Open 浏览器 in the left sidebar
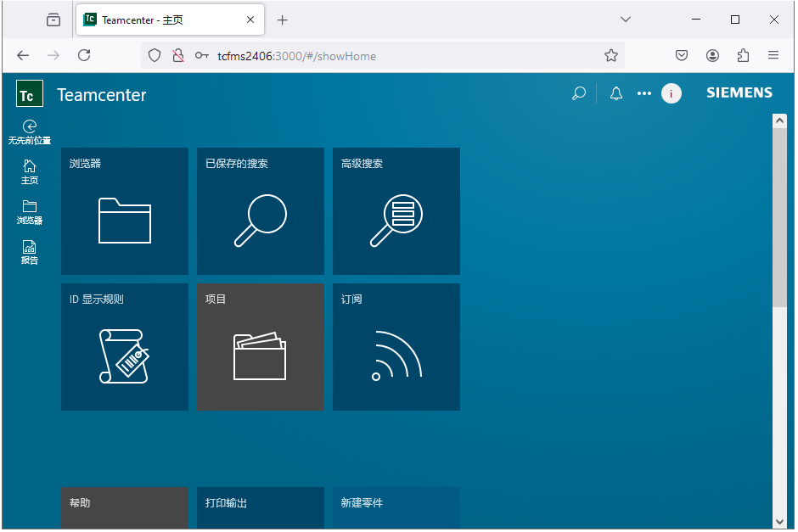Screen dimensions: 798x532 click(x=30, y=212)
